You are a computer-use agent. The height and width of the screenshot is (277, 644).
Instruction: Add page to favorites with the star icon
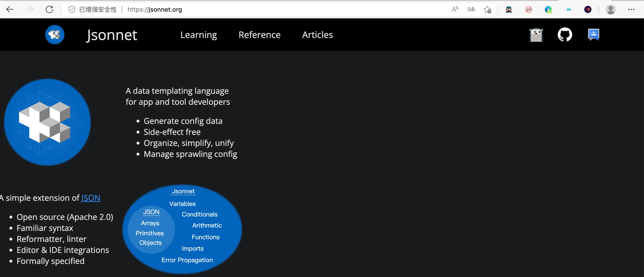pyautogui.click(x=487, y=9)
